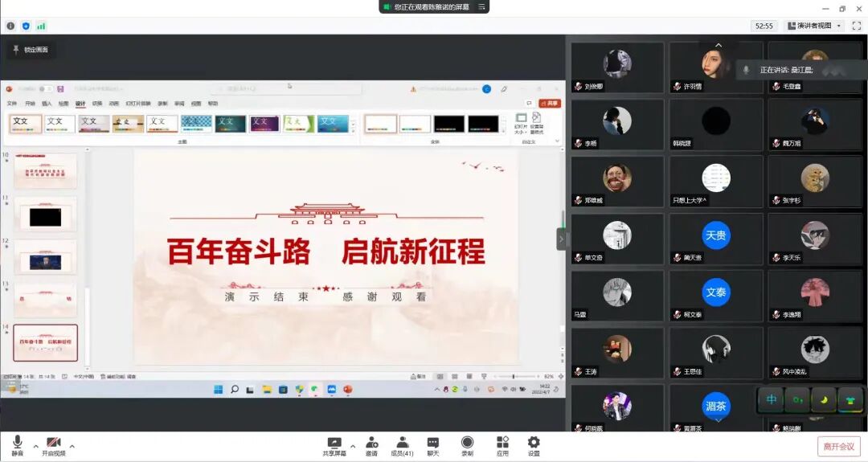Open PowerPoint from the shared taskbar
This screenshot has height=462, width=868.
[348, 390]
